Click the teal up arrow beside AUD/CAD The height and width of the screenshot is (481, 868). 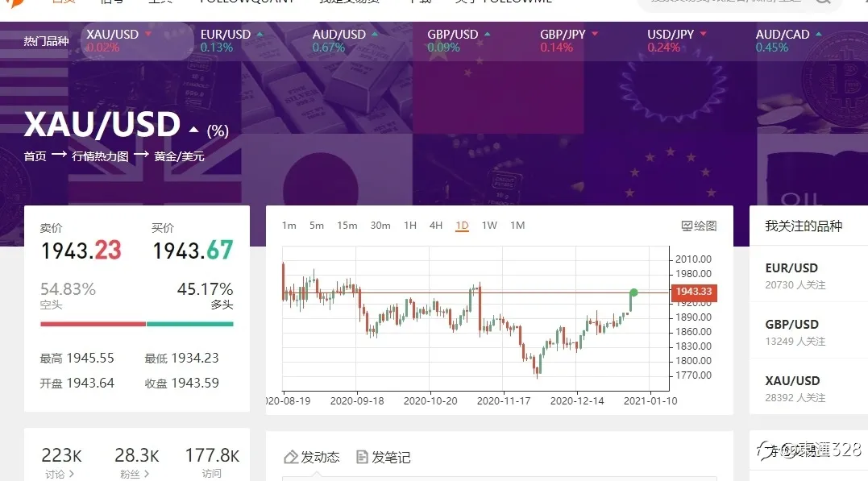(818, 35)
